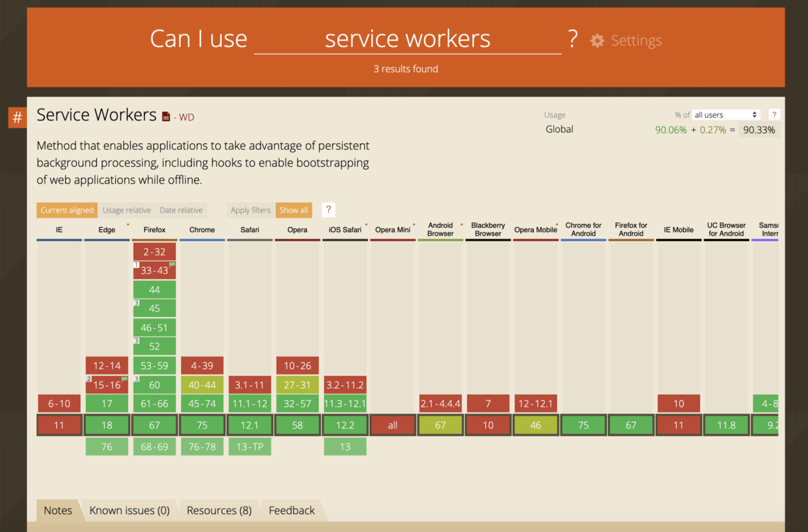Switch to Date relative view
The height and width of the screenshot is (532, 808).
pos(181,210)
